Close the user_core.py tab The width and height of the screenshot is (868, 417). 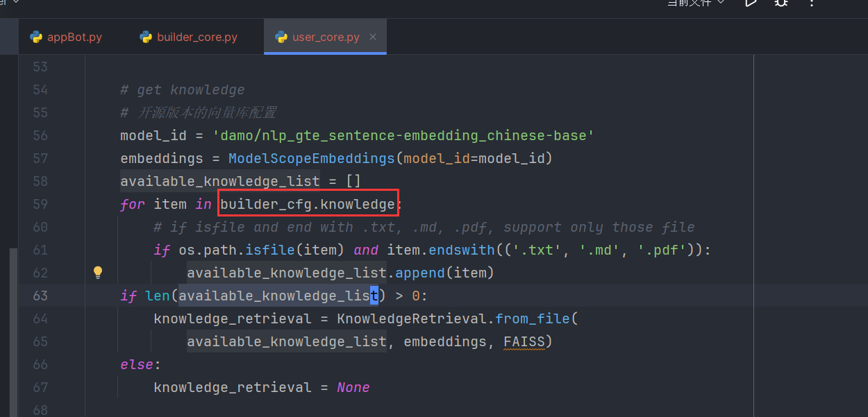click(x=373, y=37)
